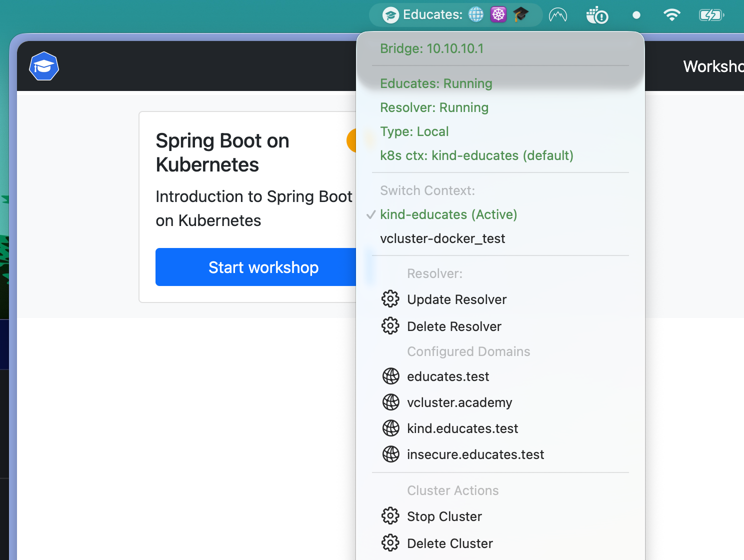Open the Docker status icon in menu bar
This screenshot has height=560, width=744.
pos(597,14)
